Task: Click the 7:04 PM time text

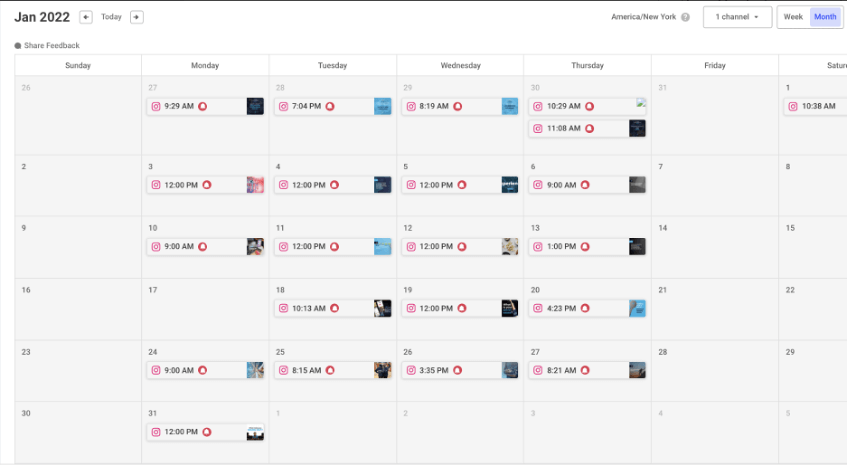Action: tap(307, 106)
